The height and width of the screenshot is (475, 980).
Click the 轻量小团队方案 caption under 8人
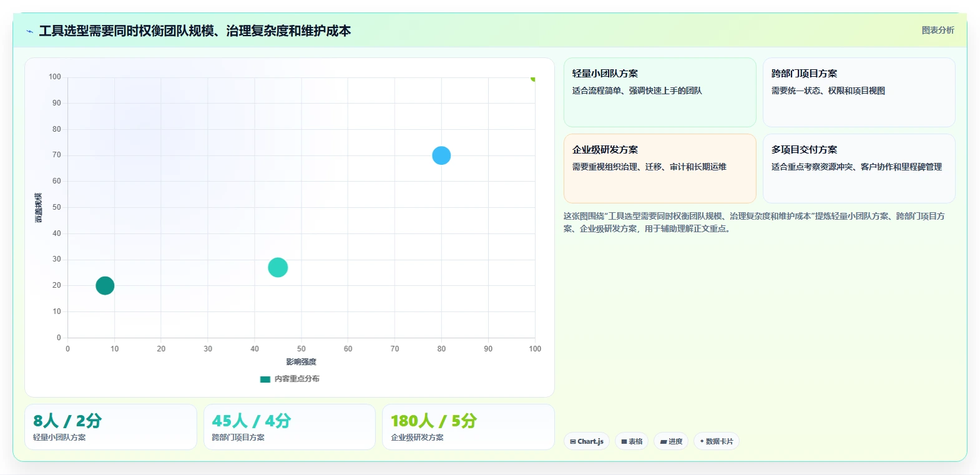click(59, 438)
